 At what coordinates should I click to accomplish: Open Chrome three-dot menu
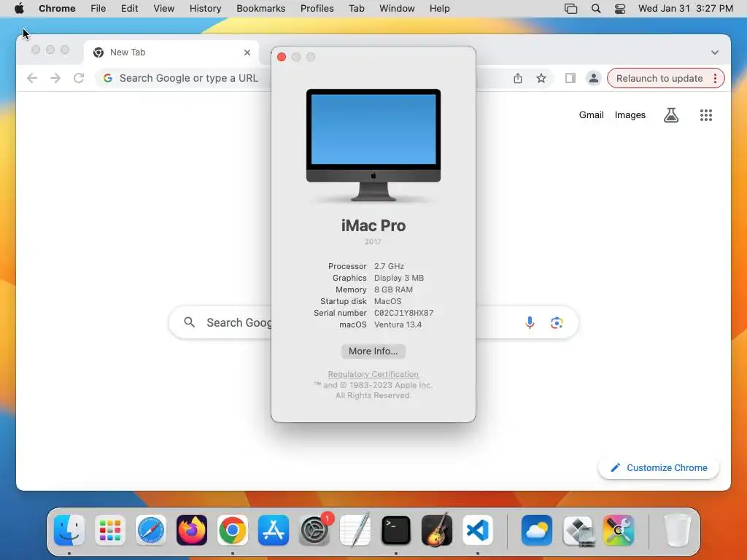pos(716,78)
